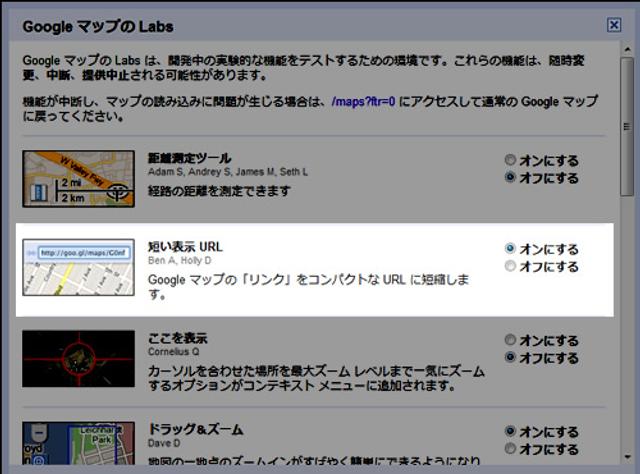Select オフにする for 短い表示 URL
Image resolution: width=640 pixels, height=474 pixels.
coord(510,266)
